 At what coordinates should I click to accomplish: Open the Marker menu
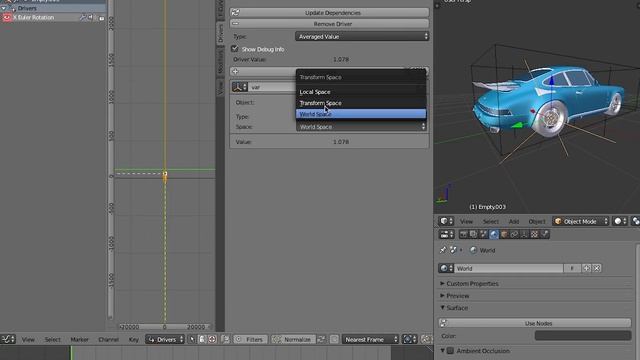point(79,339)
